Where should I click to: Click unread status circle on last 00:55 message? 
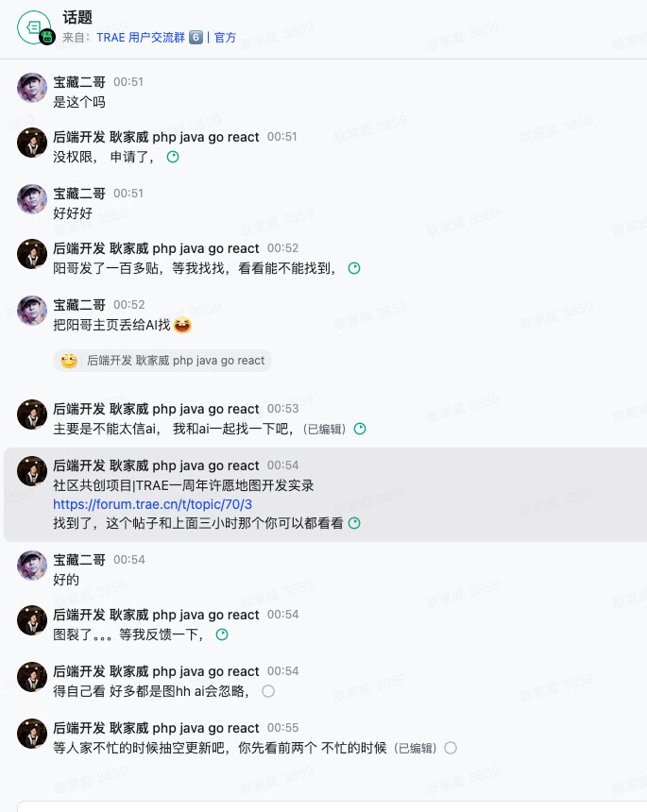(451, 748)
